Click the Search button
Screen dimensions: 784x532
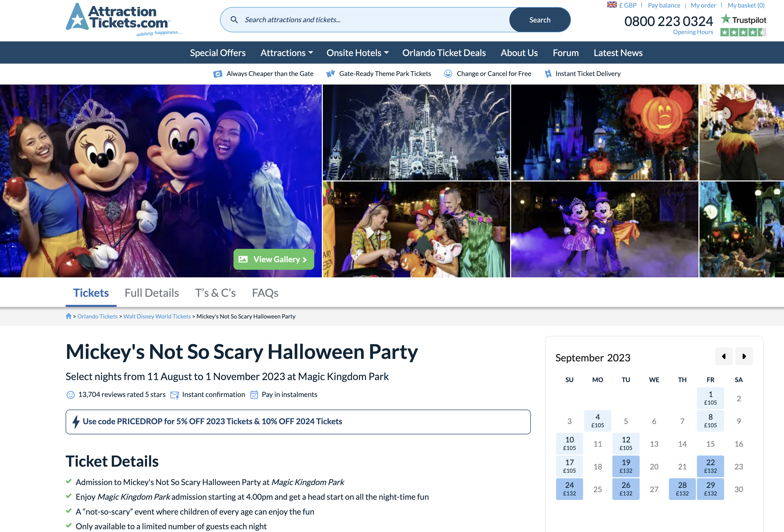tap(540, 20)
